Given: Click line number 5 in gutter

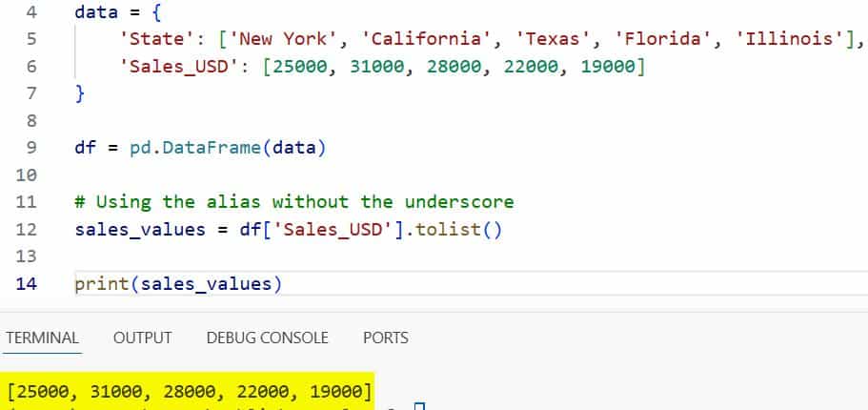Looking at the screenshot, I should pyautogui.click(x=31, y=39).
